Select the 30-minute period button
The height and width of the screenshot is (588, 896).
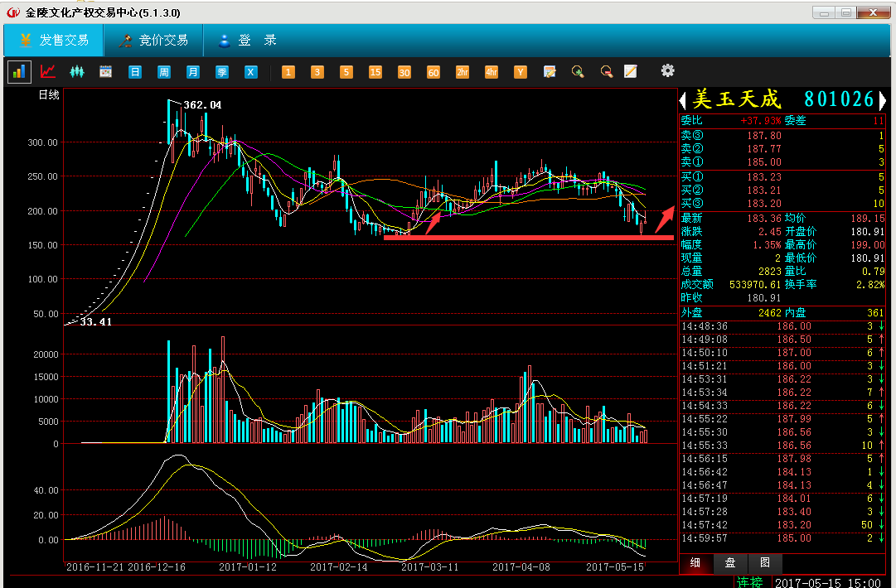pos(404,72)
